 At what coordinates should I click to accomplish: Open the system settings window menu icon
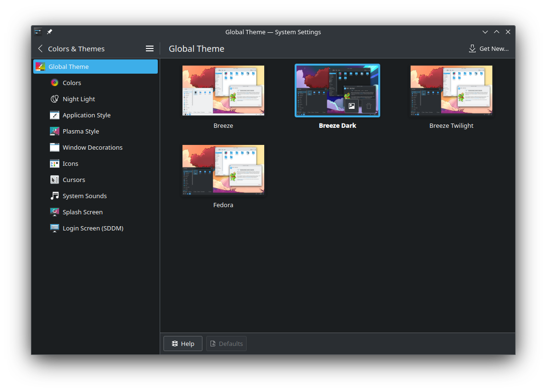pyautogui.click(x=38, y=32)
